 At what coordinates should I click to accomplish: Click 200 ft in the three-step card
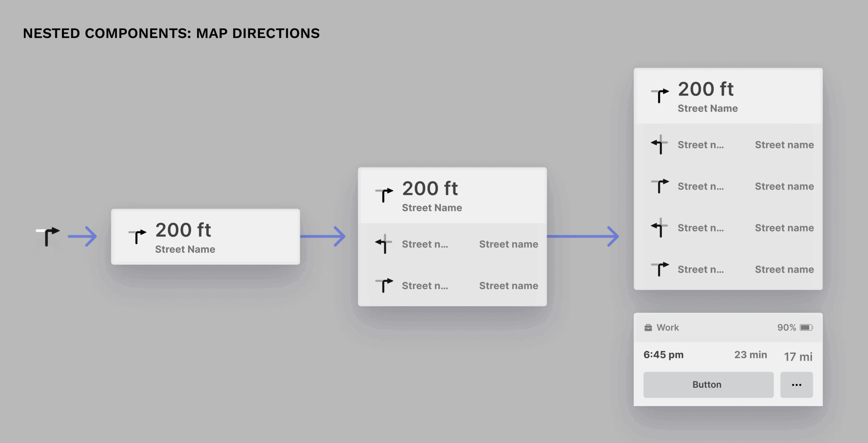pos(430,188)
